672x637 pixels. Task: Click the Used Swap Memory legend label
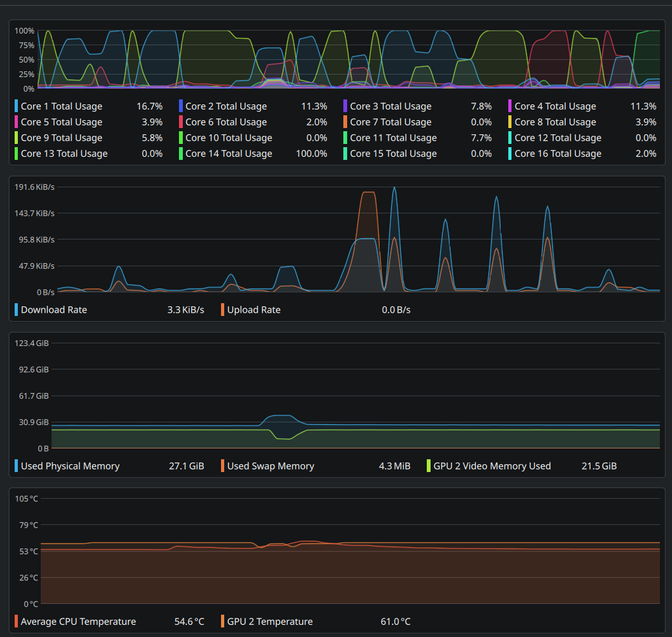pyautogui.click(x=271, y=466)
